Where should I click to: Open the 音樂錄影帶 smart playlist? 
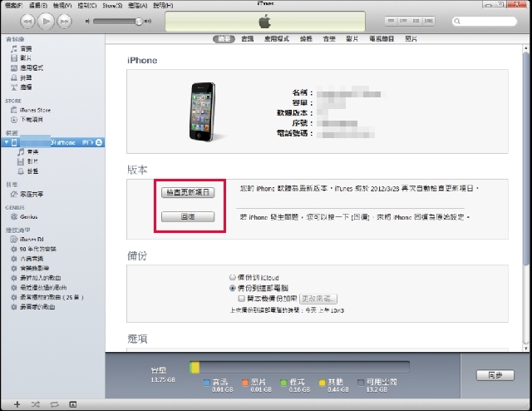[x=30, y=269]
